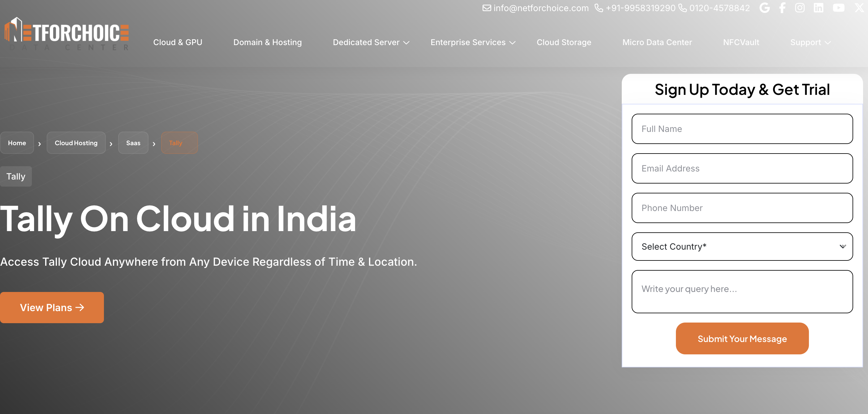The height and width of the screenshot is (414, 868).
Task: Expand the Dedicated Server menu
Action: click(x=371, y=42)
